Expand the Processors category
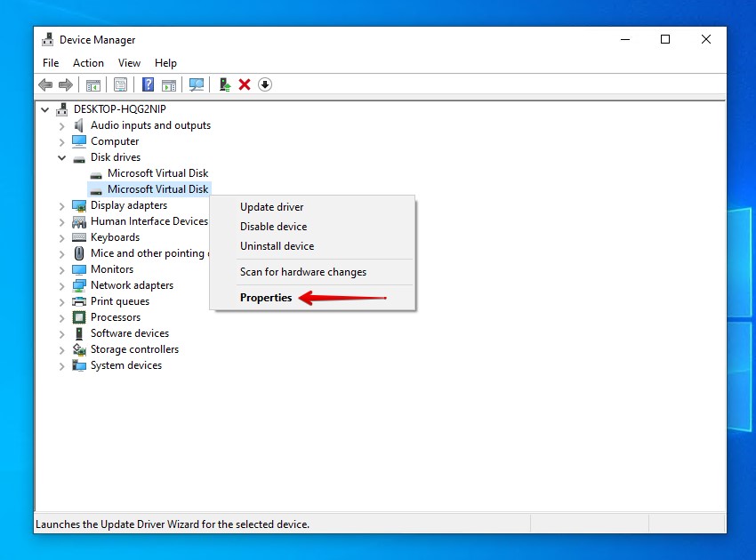 coord(62,317)
